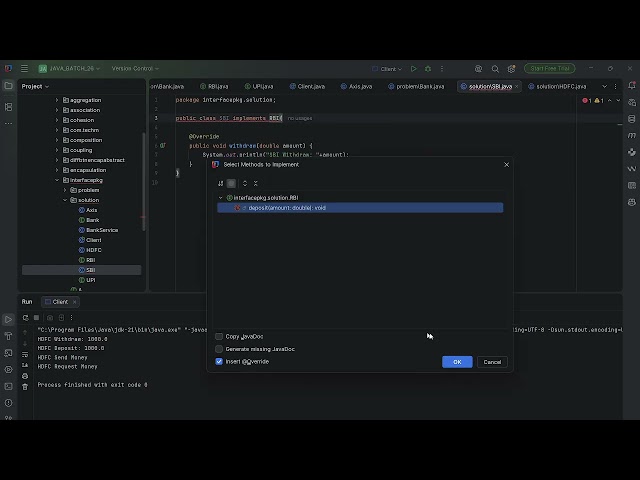Open HDFC class in project tree
This screenshot has width=640, height=480.
pos(90,250)
